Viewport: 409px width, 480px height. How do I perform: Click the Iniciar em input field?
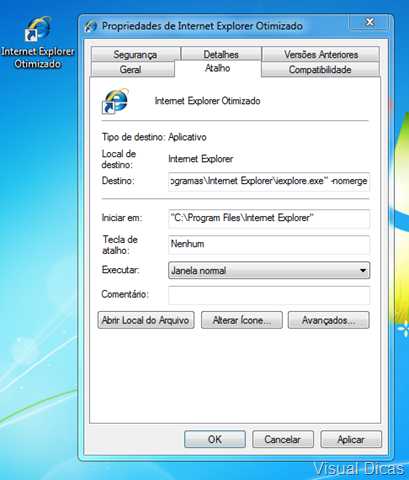coord(269,218)
